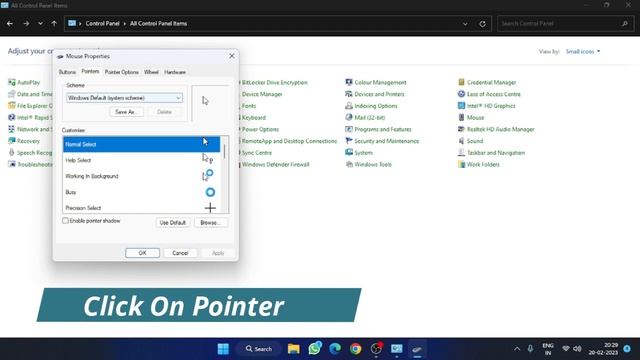Screen dimensions: 640x360
Task: Launch Google Chrome from the taskbar
Action: (x=356, y=349)
